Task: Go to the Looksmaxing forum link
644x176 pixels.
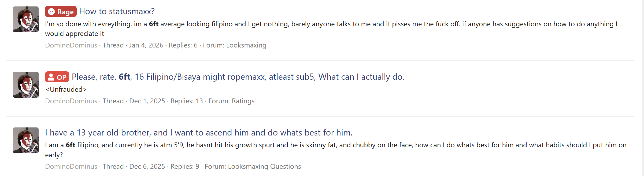Action: coord(246,45)
